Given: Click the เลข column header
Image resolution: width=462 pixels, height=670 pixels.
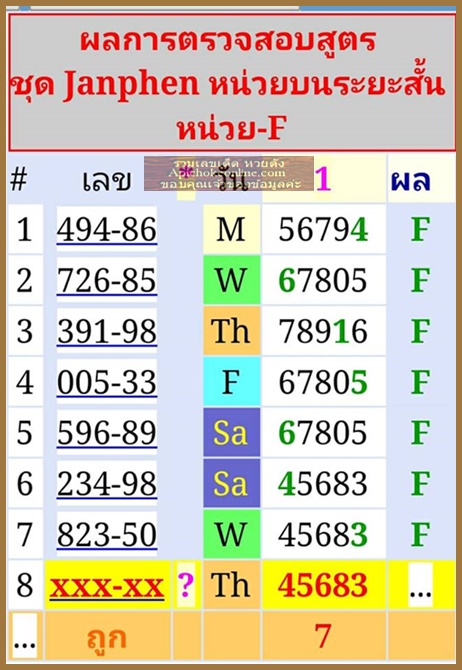Looking at the screenshot, I should pyautogui.click(x=106, y=179).
